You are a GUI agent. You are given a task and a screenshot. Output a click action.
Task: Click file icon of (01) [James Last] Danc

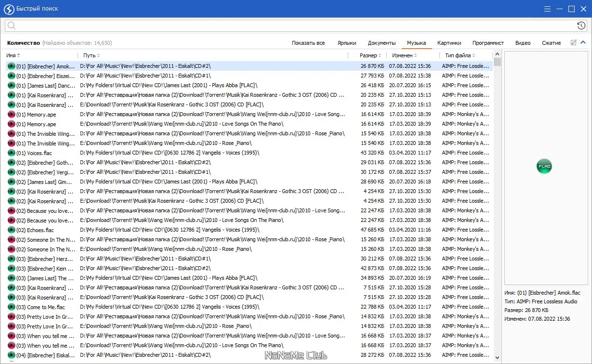point(12,85)
